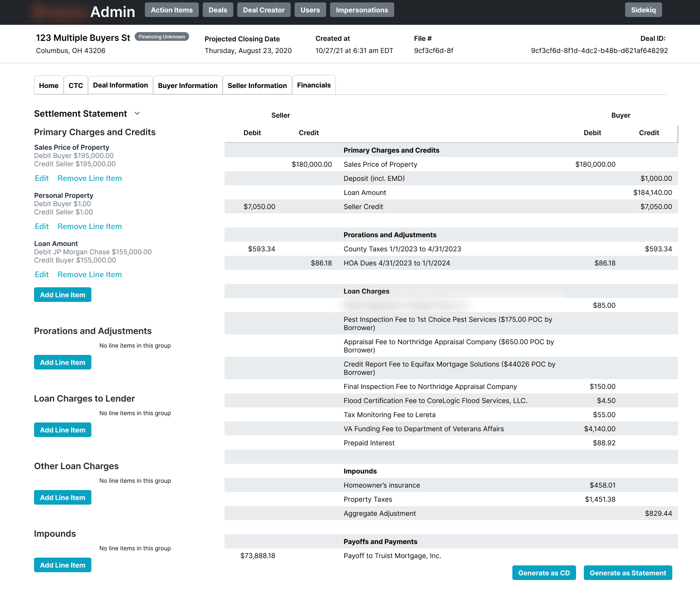Click the Flood Certification Fee row
Viewport: 700px width, 597px height.
tap(451, 401)
